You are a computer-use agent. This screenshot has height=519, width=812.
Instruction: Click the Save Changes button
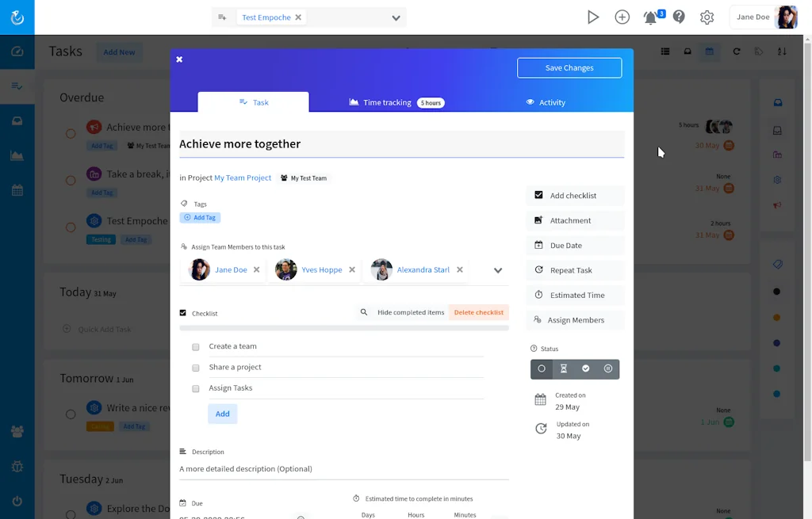click(569, 68)
